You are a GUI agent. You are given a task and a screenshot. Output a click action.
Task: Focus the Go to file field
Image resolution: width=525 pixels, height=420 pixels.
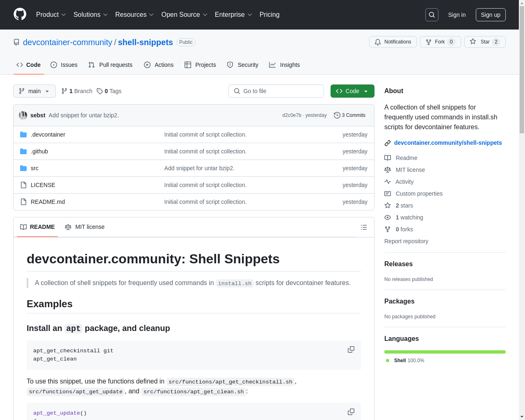pos(276,91)
